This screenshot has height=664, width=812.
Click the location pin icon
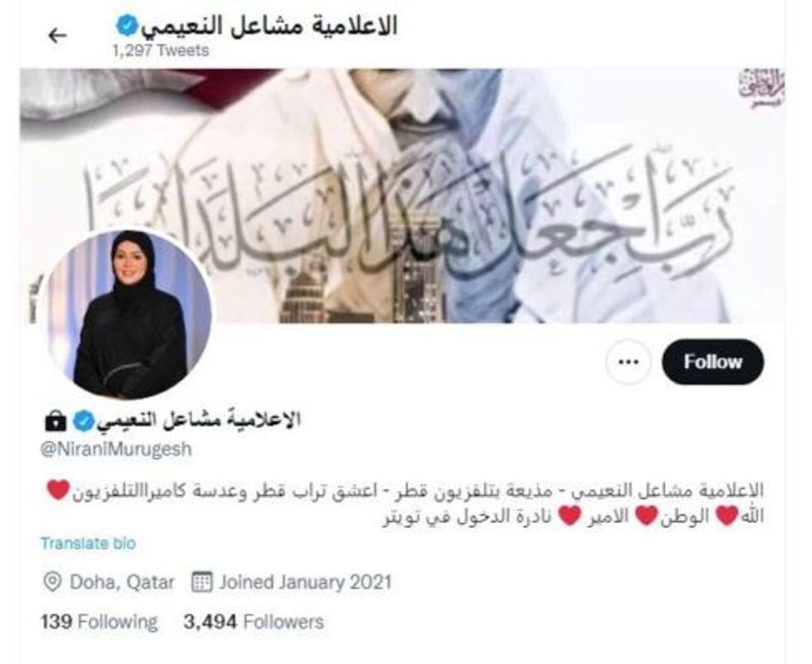(52, 582)
